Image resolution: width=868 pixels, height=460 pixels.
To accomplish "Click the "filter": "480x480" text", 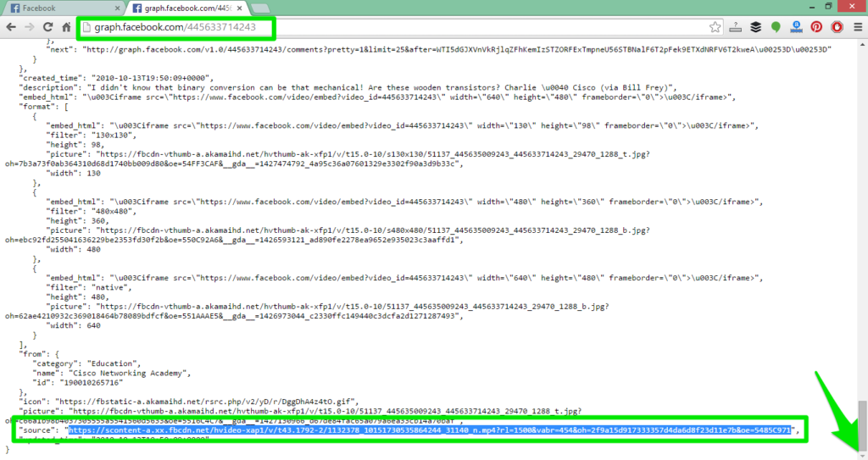I will [x=92, y=212].
